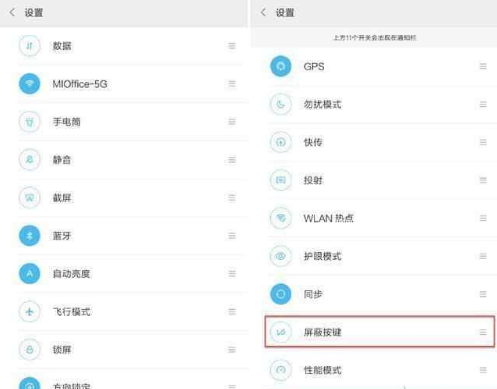Grab the reorder handle beside WLAN 热点

click(483, 218)
